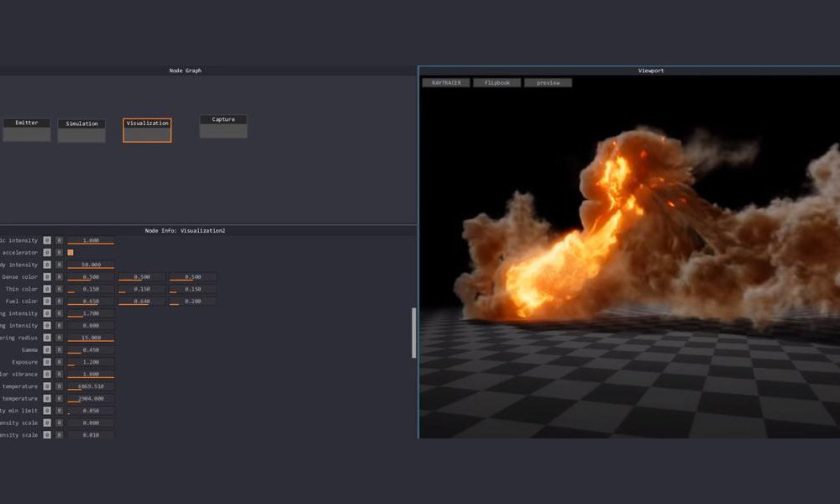Screen dimensions: 840x504
Task: Click the Visualization node in the graph
Action: click(147, 129)
